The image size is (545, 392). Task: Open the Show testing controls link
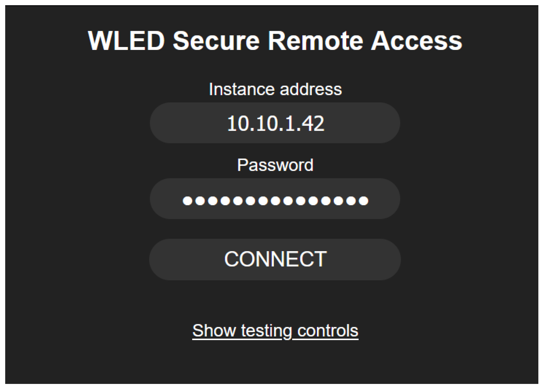(275, 331)
